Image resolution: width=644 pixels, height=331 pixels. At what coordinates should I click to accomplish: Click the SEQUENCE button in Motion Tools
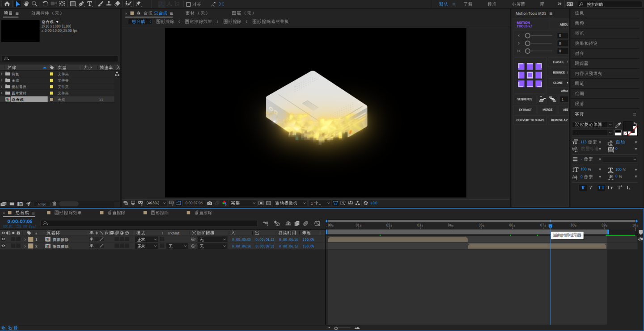[x=525, y=99]
